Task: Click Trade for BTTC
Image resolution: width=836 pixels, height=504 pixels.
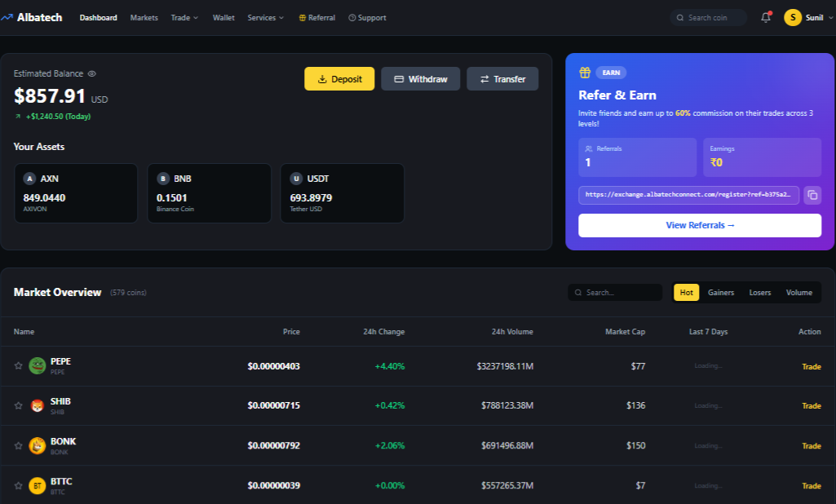Action: 812,486
